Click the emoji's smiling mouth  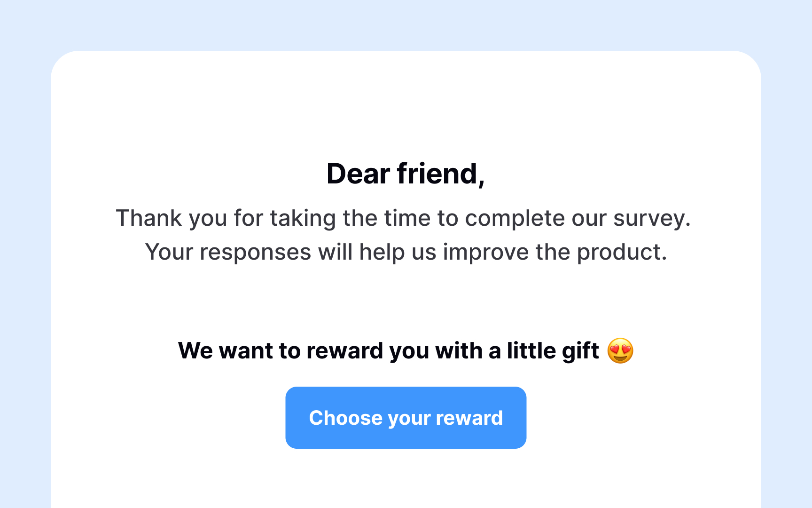621,357
